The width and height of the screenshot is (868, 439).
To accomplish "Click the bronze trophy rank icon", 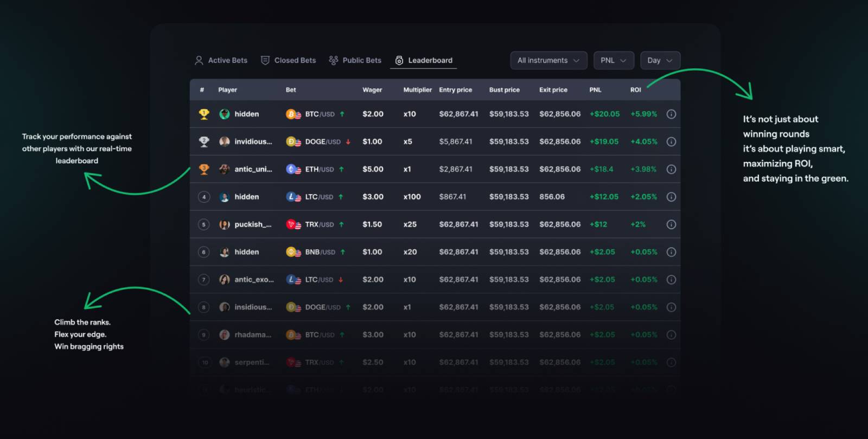I will point(204,169).
